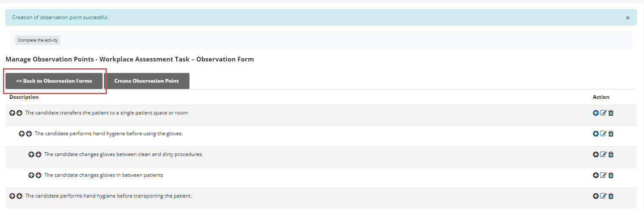Click Back to Observation Forms button

(x=54, y=81)
